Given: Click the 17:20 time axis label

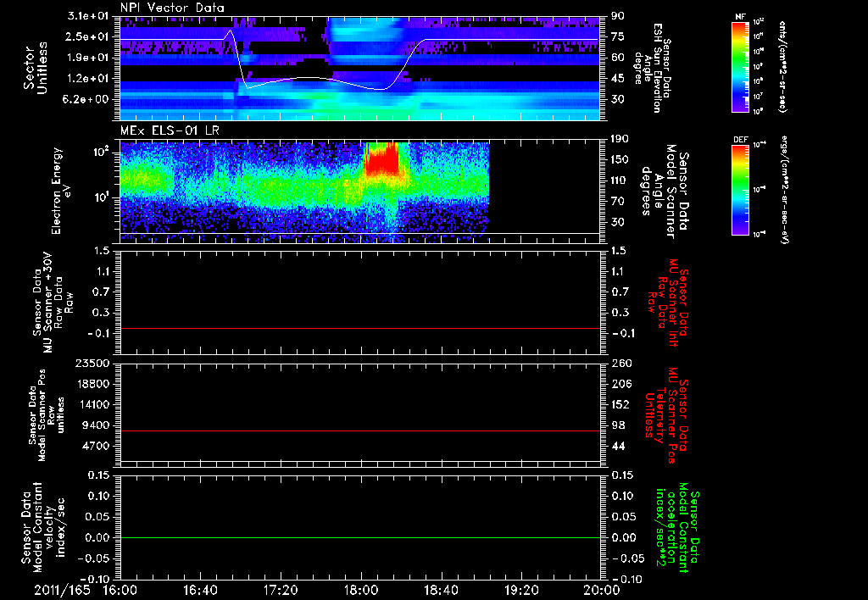Looking at the screenshot, I should coord(281,590).
